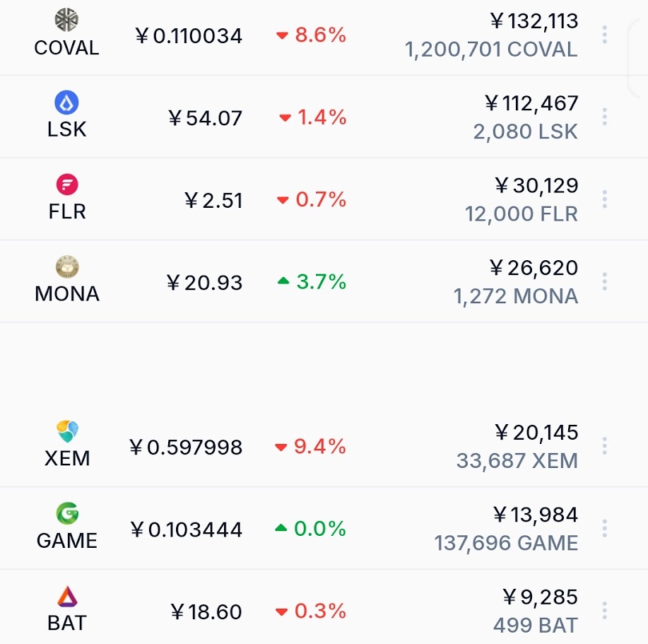This screenshot has width=648, height=644.
Task: Tap the pink FLR coin icon
Action: click(x=67, y=185)
